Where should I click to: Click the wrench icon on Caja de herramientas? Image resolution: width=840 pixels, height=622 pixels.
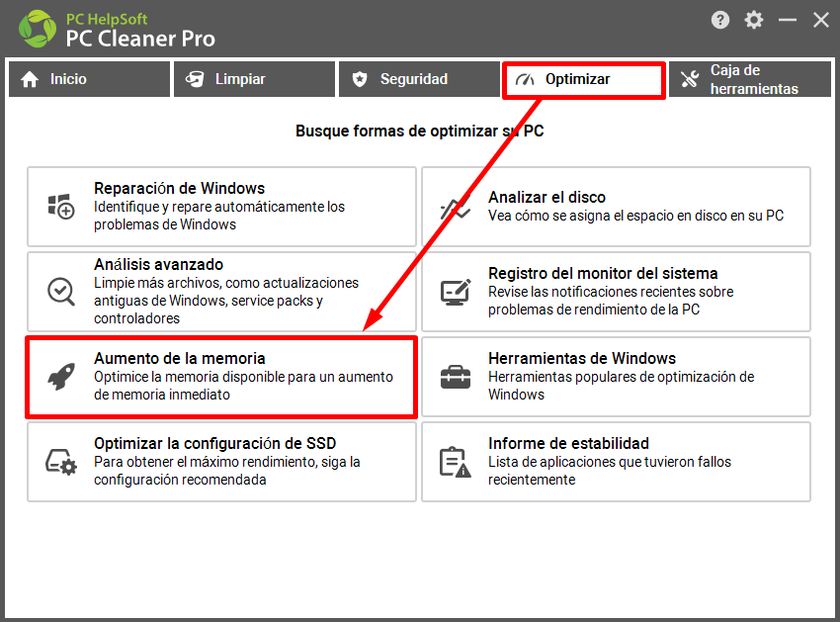pos(690,79)
